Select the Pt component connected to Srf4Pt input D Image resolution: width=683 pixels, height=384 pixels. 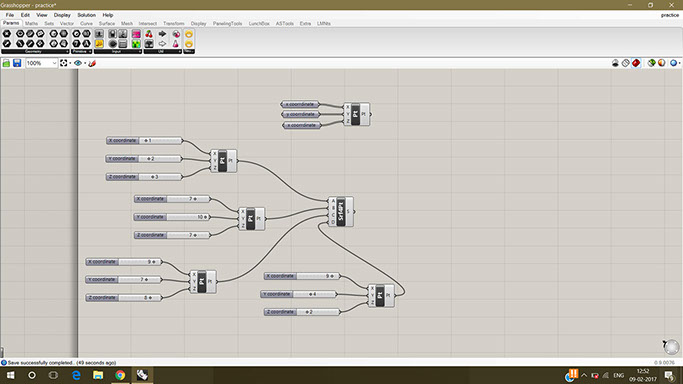(x=381, y=296)
